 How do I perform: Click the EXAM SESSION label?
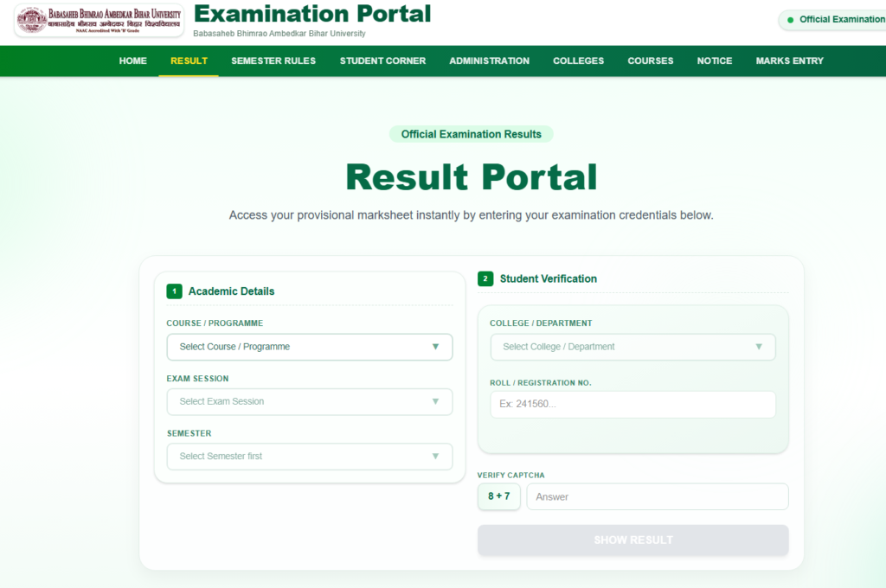[198, 379]
